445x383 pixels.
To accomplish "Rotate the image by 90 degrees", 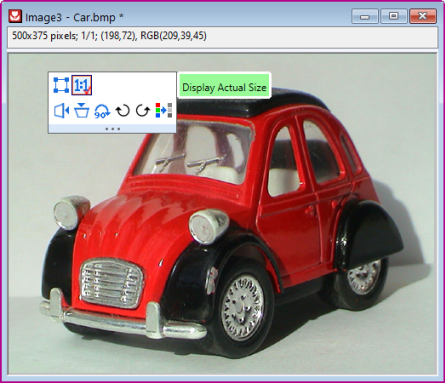I will pos(102,111).
